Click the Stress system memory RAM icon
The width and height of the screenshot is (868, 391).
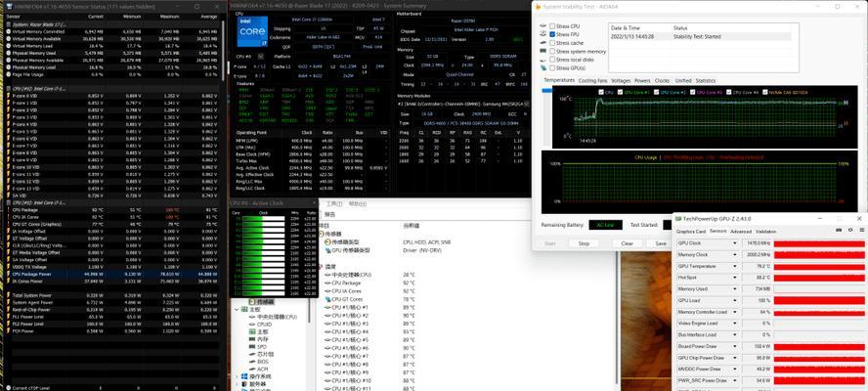[544, 51]
